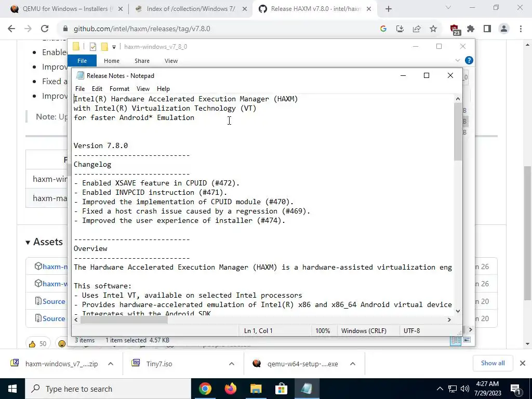Open the downloaded qemu-w64-setup exe

295,364
